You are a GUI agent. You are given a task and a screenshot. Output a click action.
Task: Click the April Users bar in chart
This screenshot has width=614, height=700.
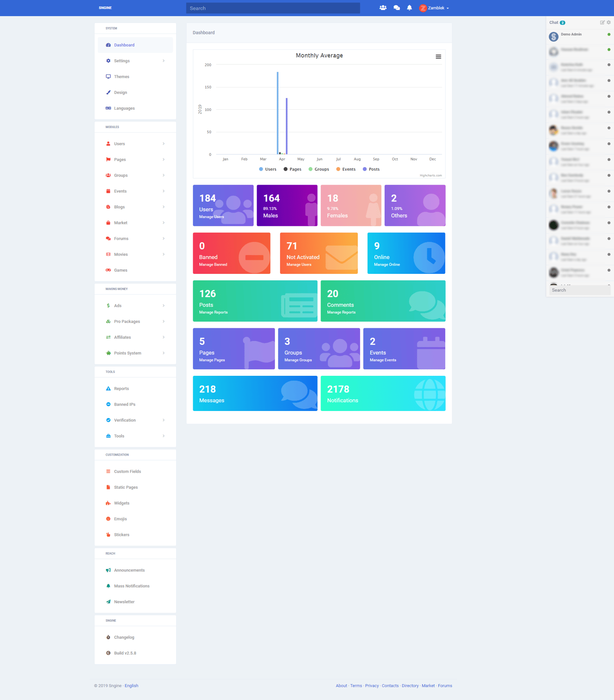click(x=278, y=113)
